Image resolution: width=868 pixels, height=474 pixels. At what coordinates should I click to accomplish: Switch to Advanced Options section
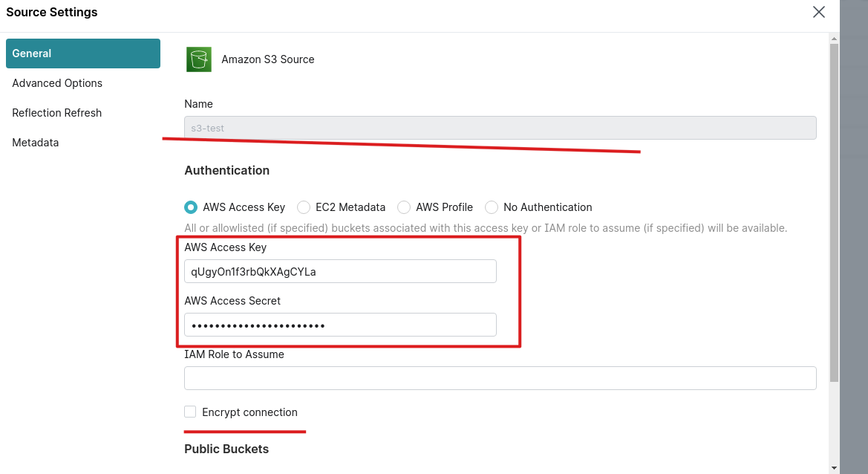57,83
